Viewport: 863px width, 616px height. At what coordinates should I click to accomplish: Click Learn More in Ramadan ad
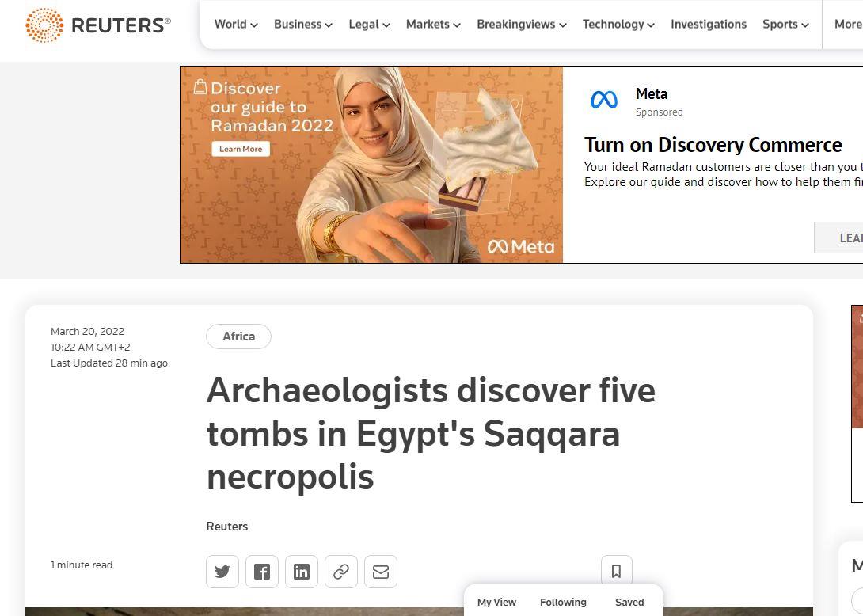point(241,149)
